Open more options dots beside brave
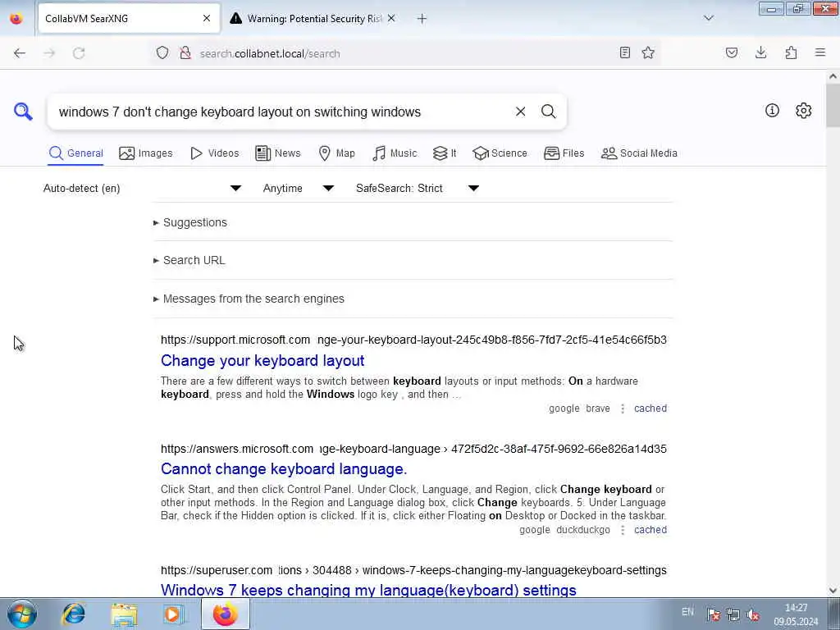This screenshot has width=840, height=630. 623,409
